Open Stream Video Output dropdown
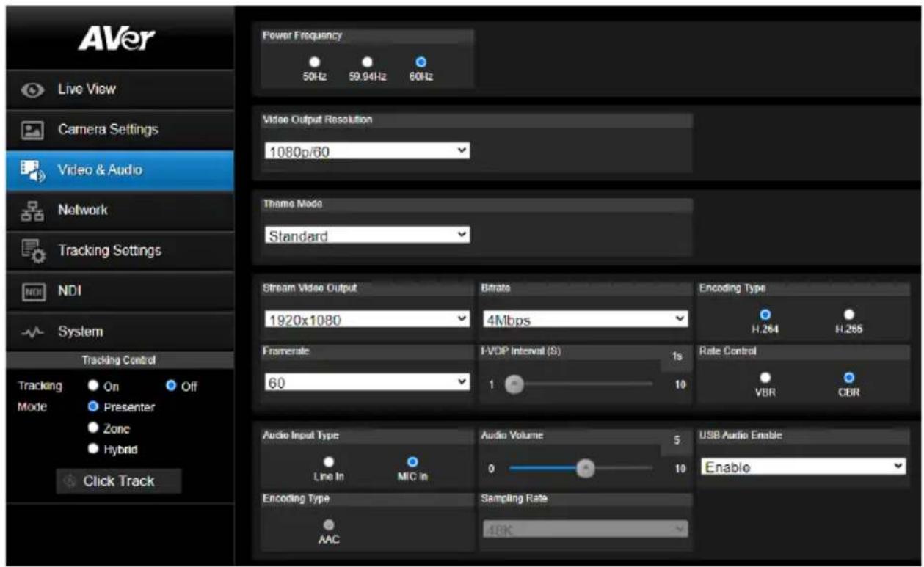The image size is (924, 567). 366,320
